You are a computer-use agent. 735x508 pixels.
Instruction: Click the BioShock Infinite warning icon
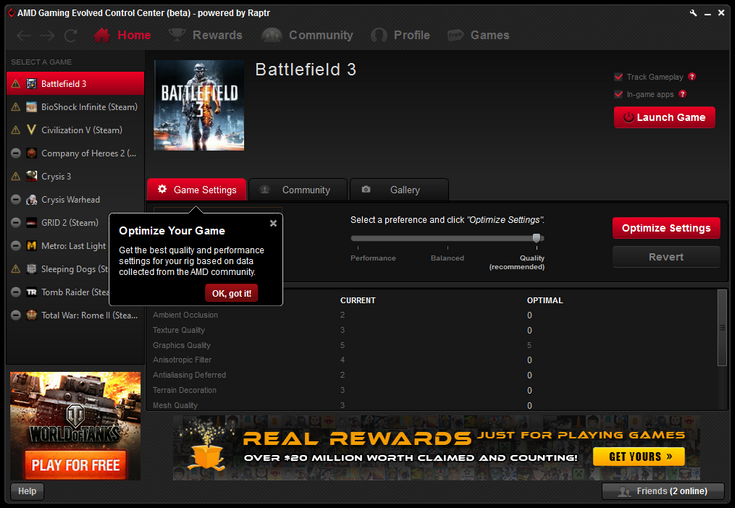(16, 107)
